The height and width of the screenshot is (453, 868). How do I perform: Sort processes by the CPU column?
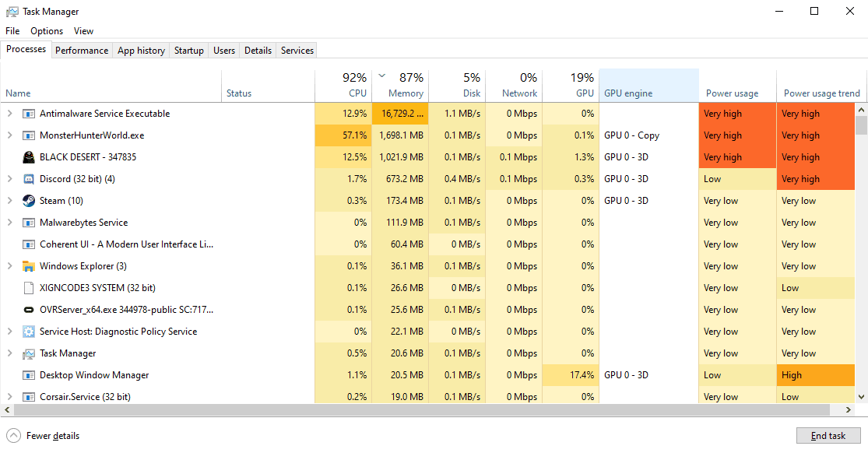pyautogui.click(x=343, y=84)
